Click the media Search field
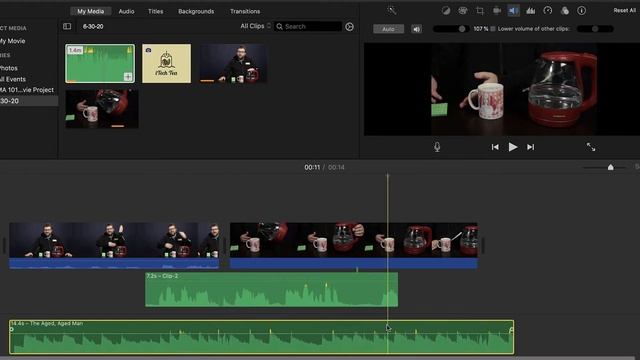 coord(308,27)
